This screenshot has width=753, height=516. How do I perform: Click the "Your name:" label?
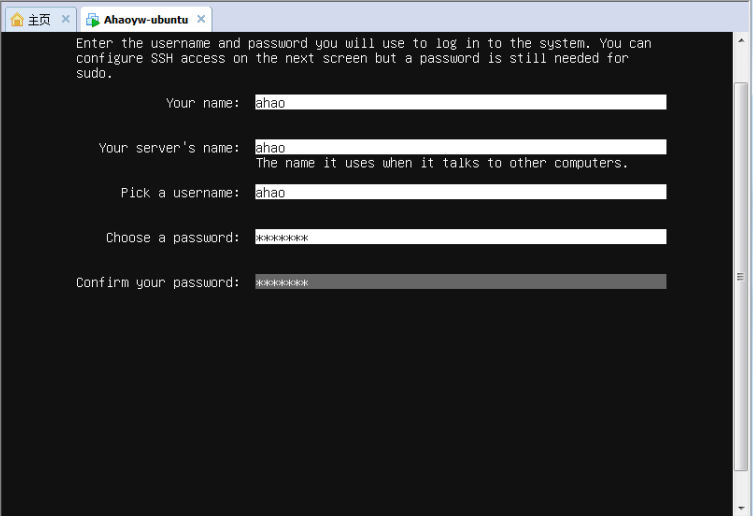[x=203, y=103]
